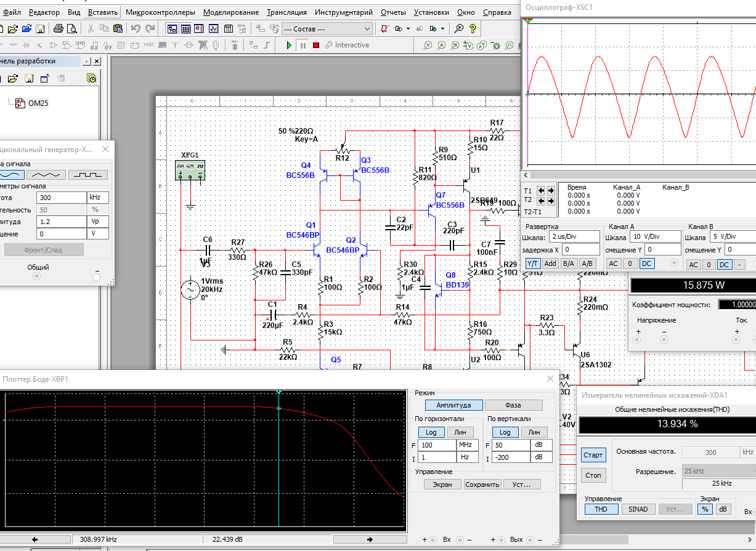The height and width of the screenshot is (551, 756).
Task: Pause the running simulation
Action: click(x=303, y=45)
